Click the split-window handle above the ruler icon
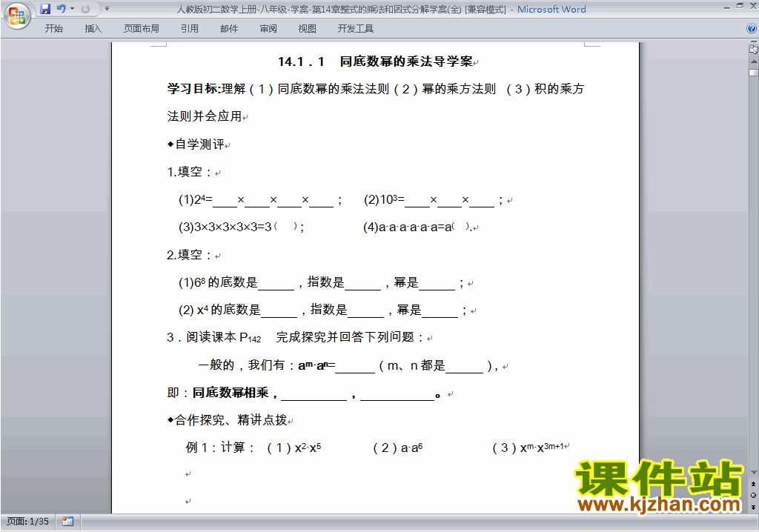 click(x=754, y=42)
